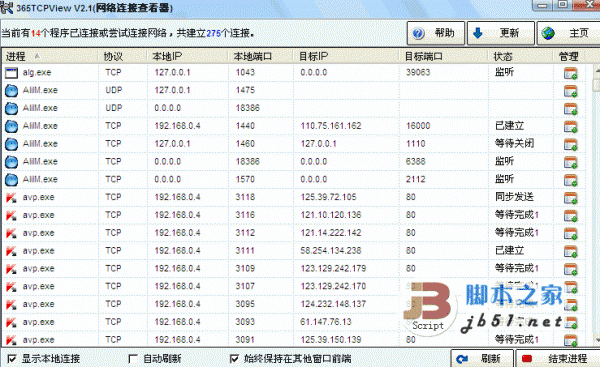This screenshot has height=367, width=600.
Task: Select target port 16000 cell
Action: coord(418,126)
